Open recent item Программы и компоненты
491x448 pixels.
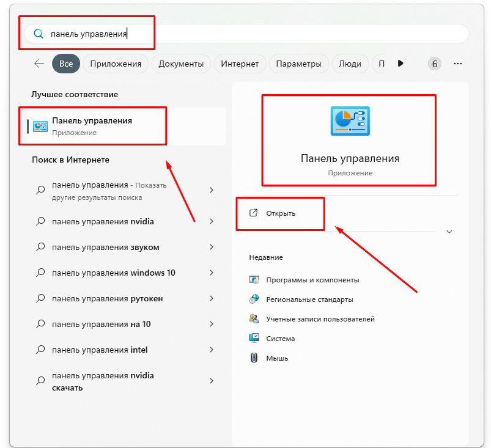click(312, 280)
